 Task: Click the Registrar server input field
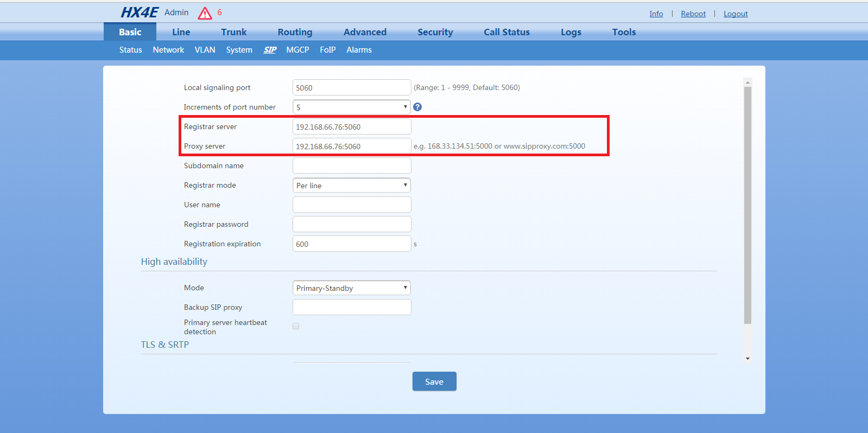[x=351, y=126]
